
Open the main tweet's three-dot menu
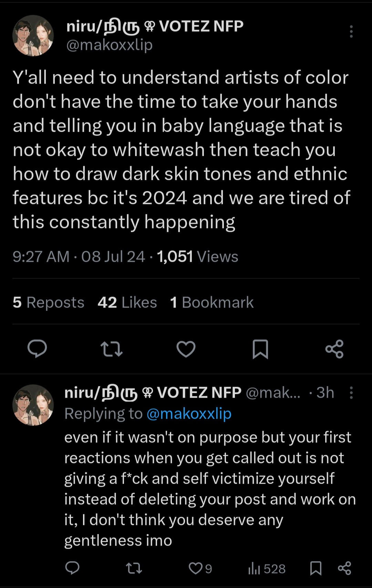tap(351, 31)
